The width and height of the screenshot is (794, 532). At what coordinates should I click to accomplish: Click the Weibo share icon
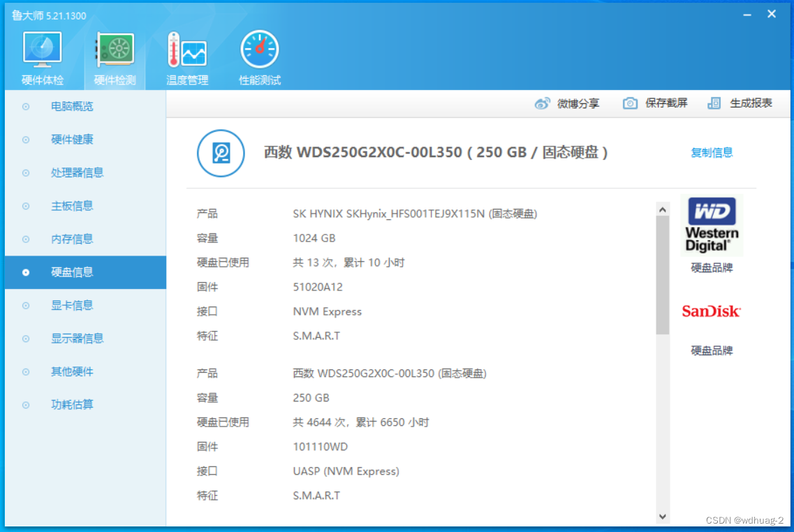[x=543, y=103]
